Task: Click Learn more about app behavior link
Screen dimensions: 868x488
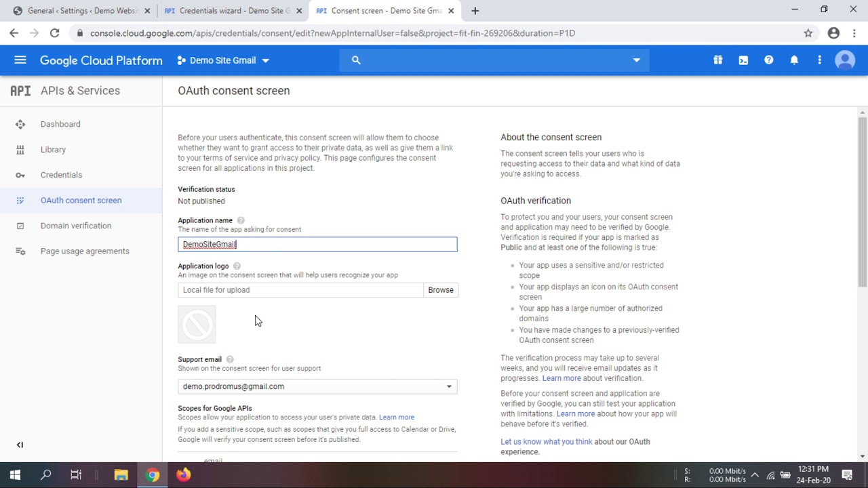Action: [x=576, y=413]
